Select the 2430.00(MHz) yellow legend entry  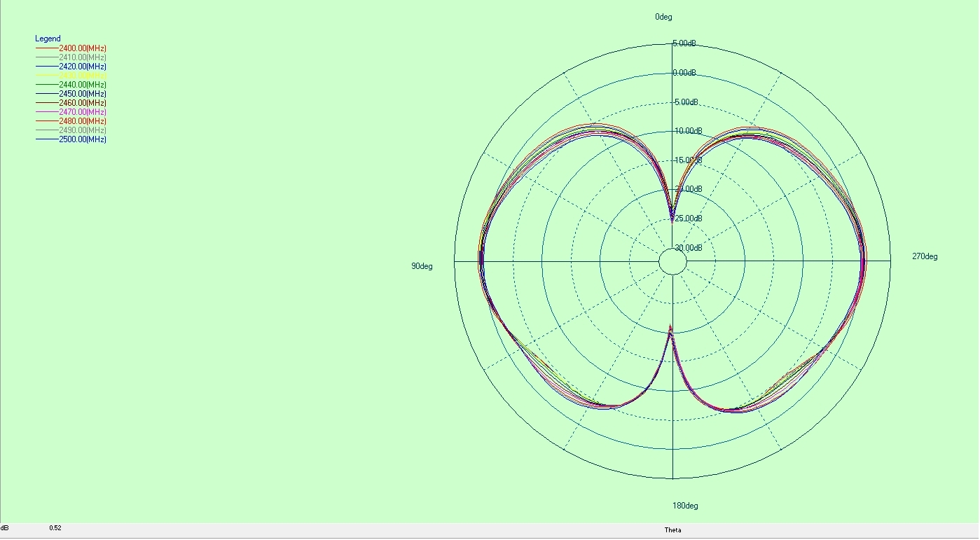pos(83,76)
